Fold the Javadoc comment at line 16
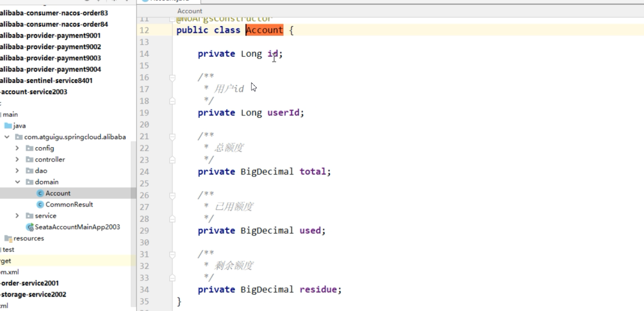 click(172, 77)
